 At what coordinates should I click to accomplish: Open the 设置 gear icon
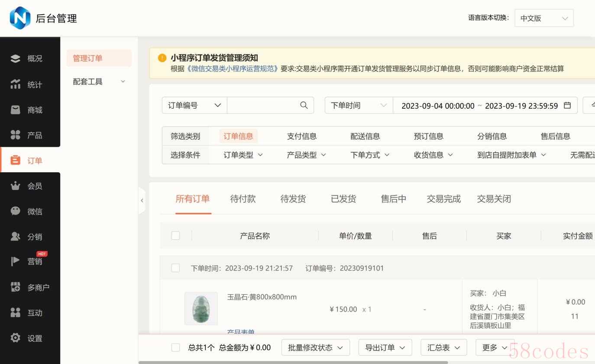(16, 338)
